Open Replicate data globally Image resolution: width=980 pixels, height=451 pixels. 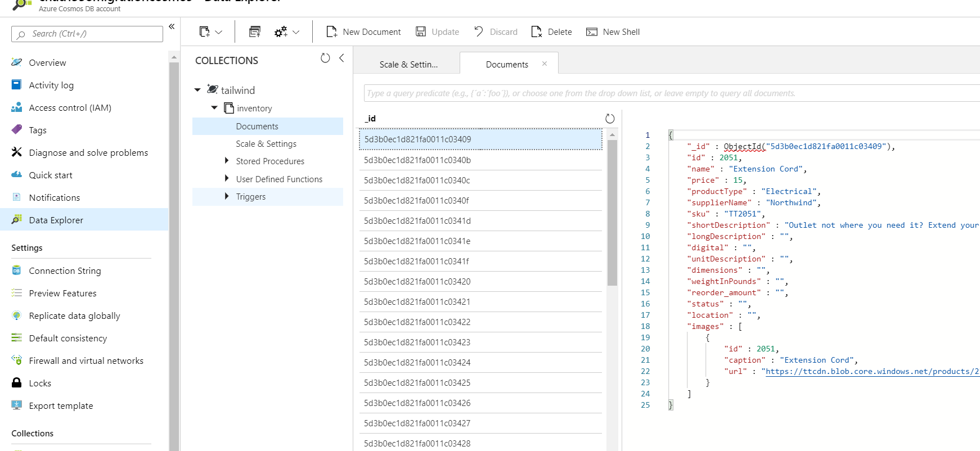click(84, 315)
